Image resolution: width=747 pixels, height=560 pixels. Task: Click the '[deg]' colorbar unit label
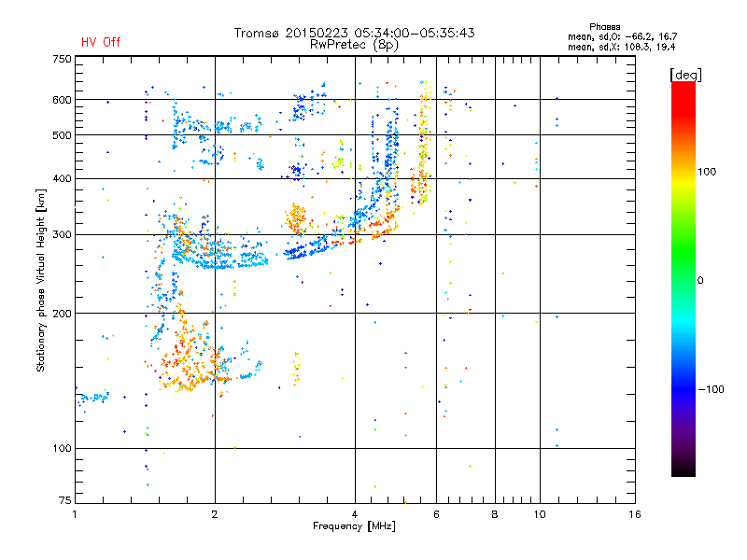685,75
